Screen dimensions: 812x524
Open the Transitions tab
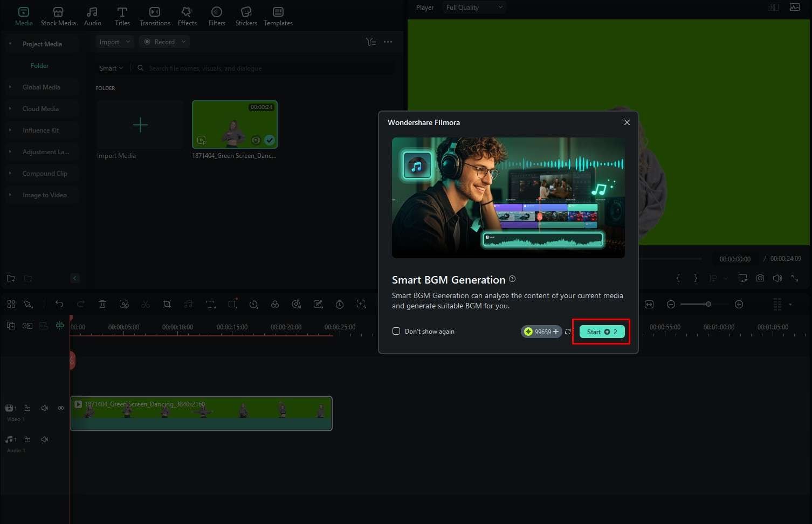coord(155,16)
